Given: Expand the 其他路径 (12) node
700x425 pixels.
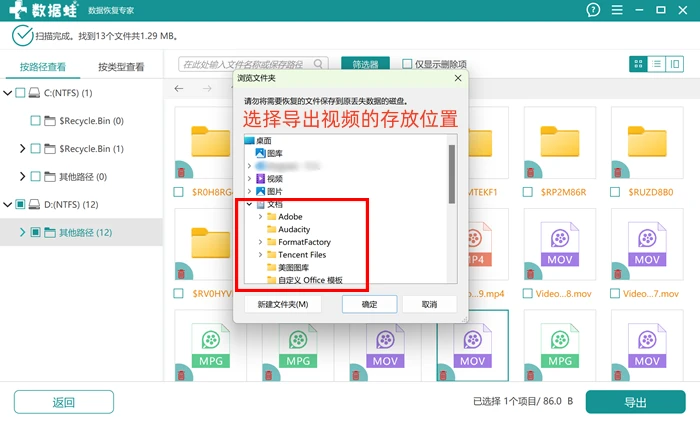Looking at the screenshot, I should click(x=22, y=232).
